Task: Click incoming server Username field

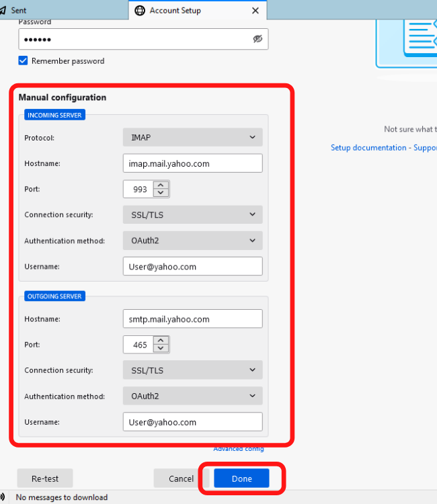Action: coord(192,266)
